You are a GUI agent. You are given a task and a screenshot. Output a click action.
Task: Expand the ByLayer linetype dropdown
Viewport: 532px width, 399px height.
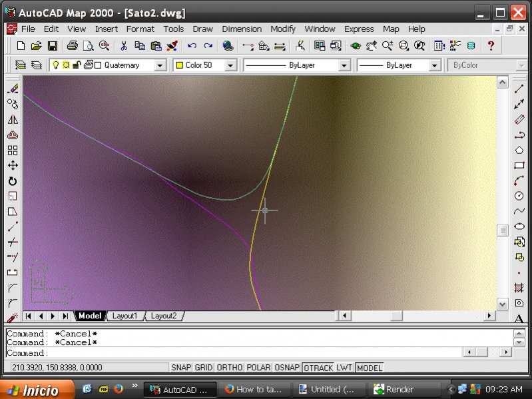[x=344, y=65]
